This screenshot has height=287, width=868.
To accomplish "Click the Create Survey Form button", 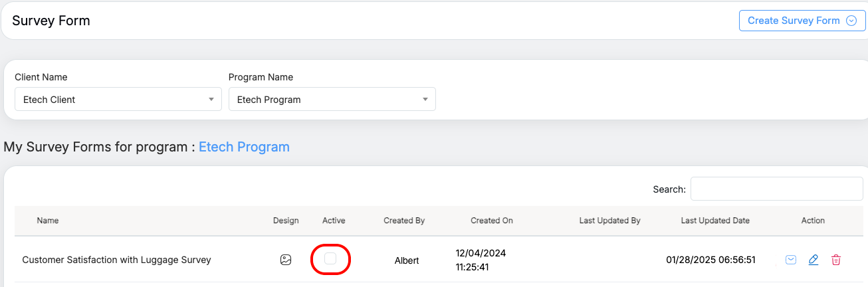I will 794,21.
